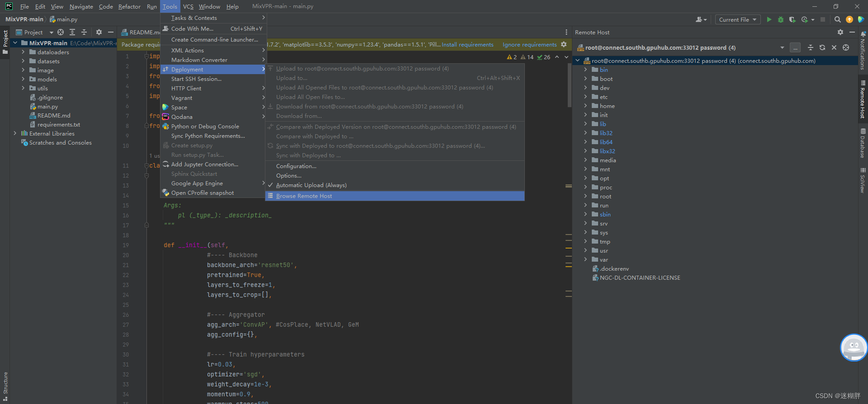This screenshot has width=868, height=404.
Task: Collapse the remote server root node
Action: pos(578,61)
